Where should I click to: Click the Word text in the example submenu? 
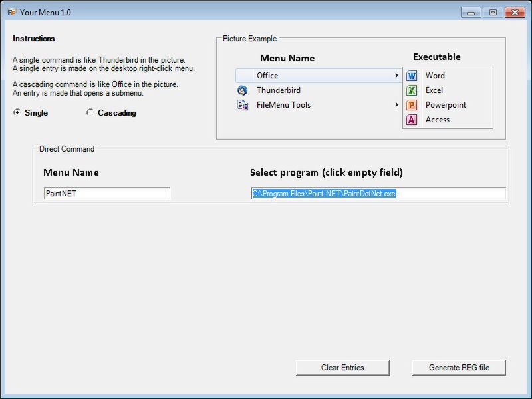pos(435,76)
